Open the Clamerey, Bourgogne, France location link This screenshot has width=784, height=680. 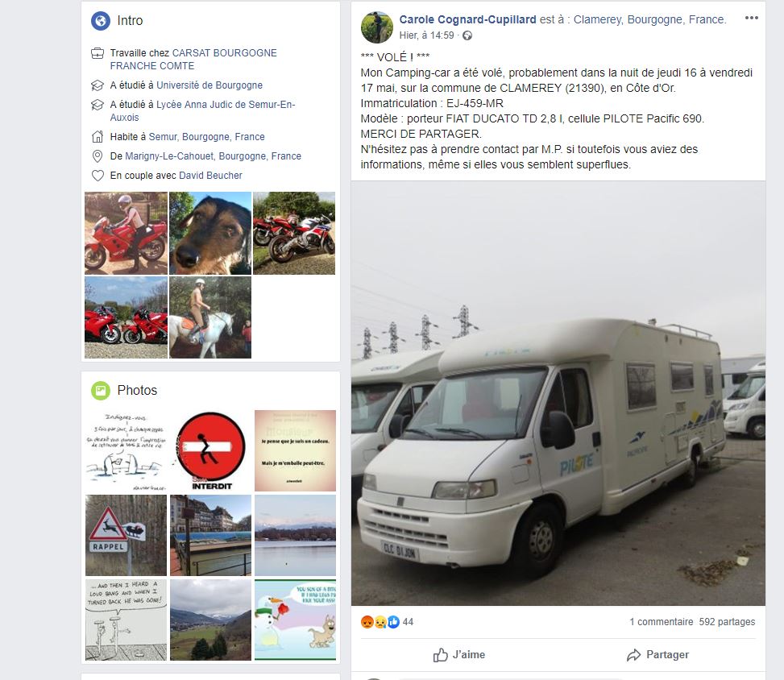coord(649,19)
